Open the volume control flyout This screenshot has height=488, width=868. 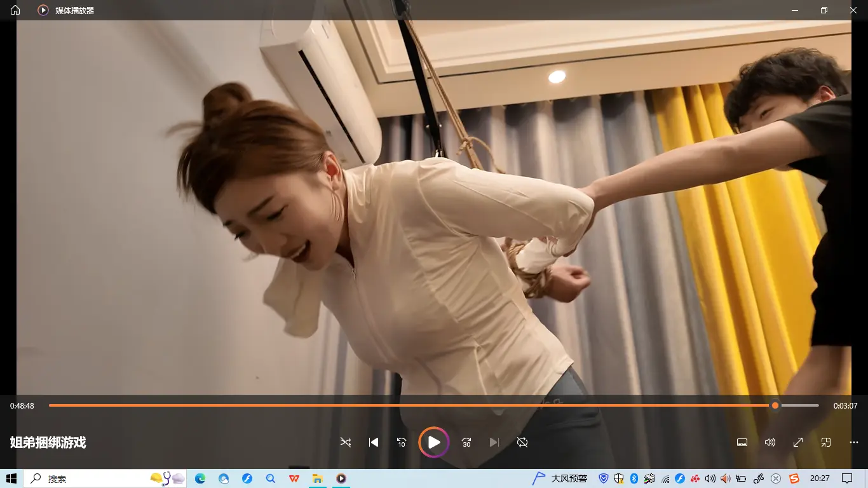coord(770,442)
